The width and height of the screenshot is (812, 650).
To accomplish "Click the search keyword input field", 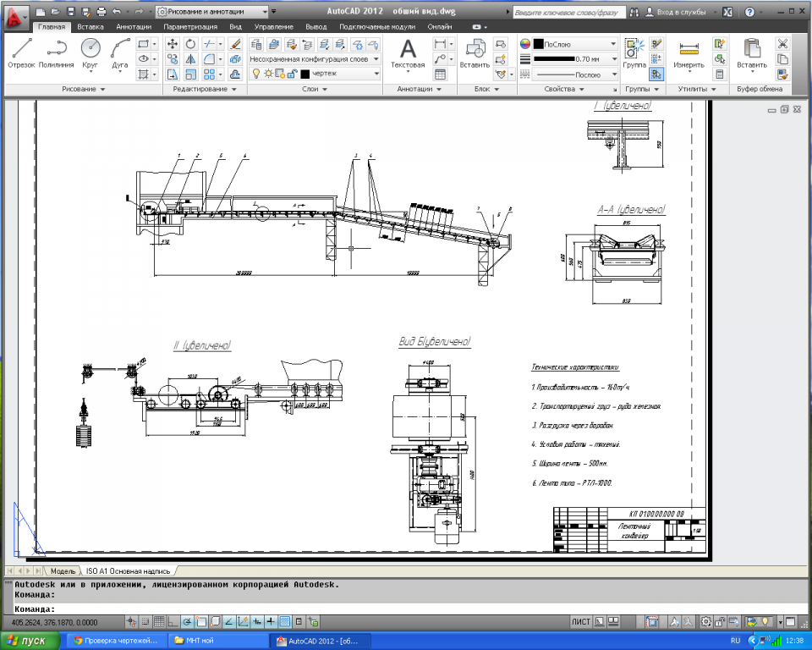I will 568,12.
